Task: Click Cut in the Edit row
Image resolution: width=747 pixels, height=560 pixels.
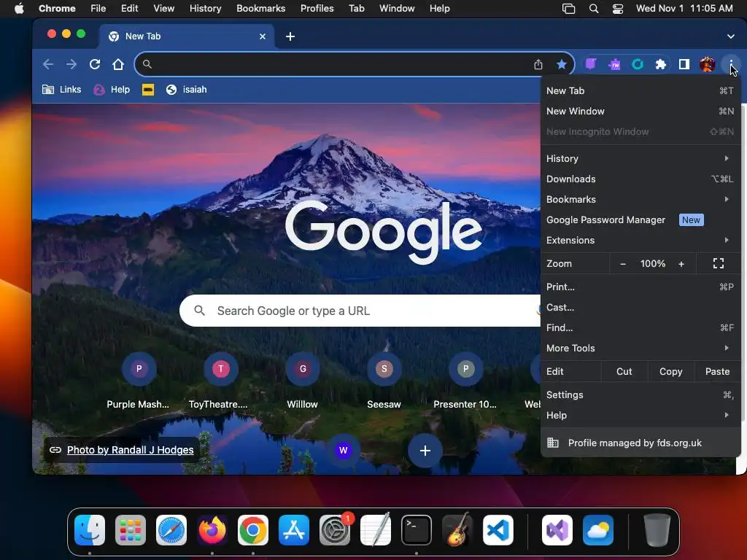Action: click(624, 371)
